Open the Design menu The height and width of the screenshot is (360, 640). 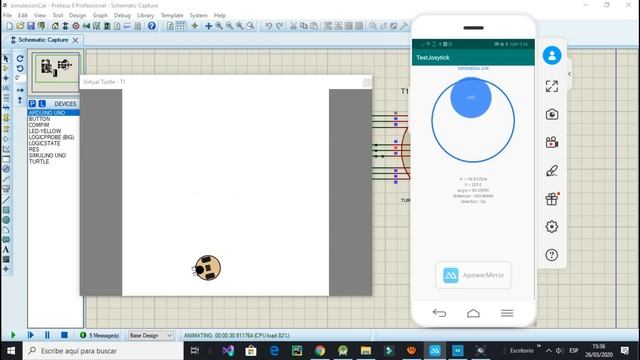pos(77,16)
